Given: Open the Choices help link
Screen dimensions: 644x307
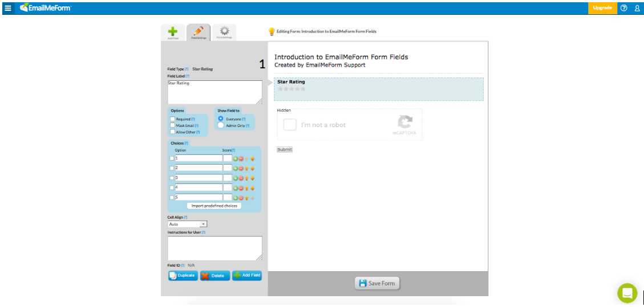Looking at the screenshot, I should 186,144.
